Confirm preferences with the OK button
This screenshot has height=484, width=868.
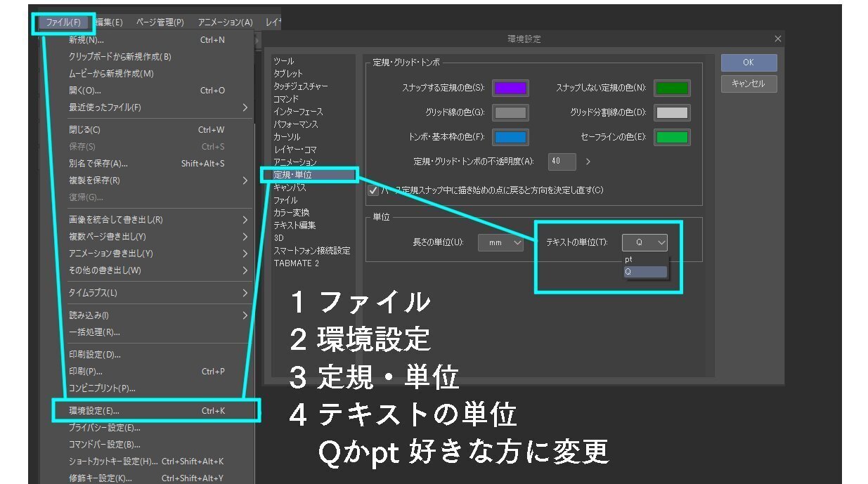[x=748, y=63]
